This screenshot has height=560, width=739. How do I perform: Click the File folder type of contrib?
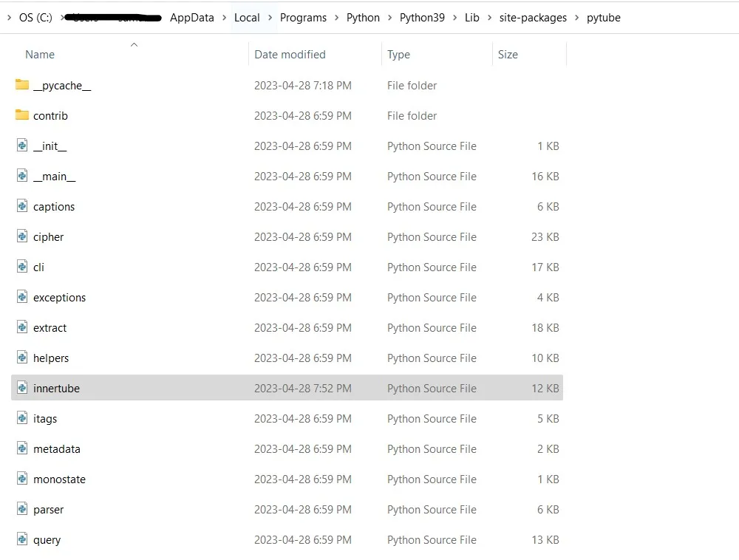[412, 115]
